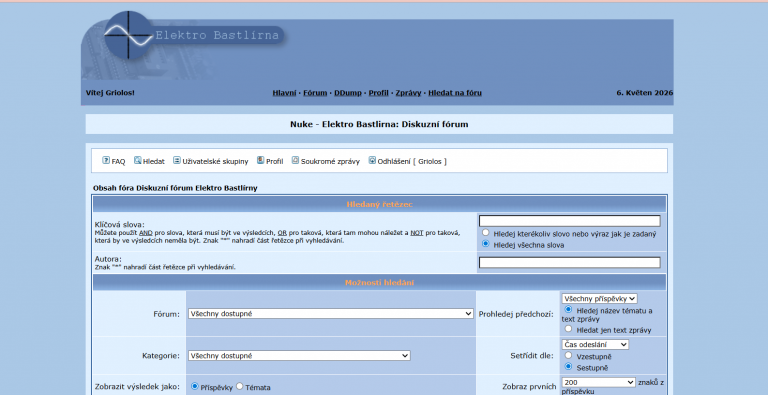Click the 'Klíčová slova' input field

[x=570, y=221]
